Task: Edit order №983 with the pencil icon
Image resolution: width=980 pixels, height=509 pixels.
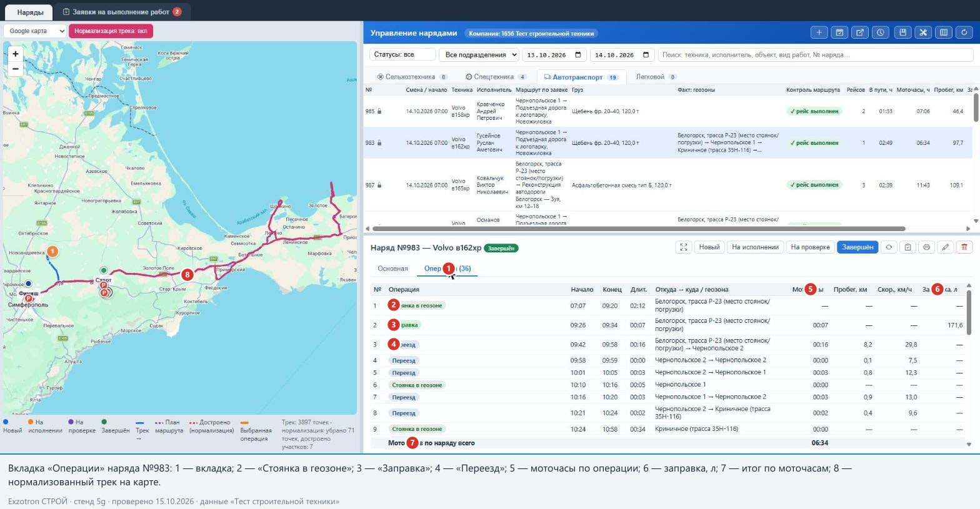Action: [x=946, y=247]
